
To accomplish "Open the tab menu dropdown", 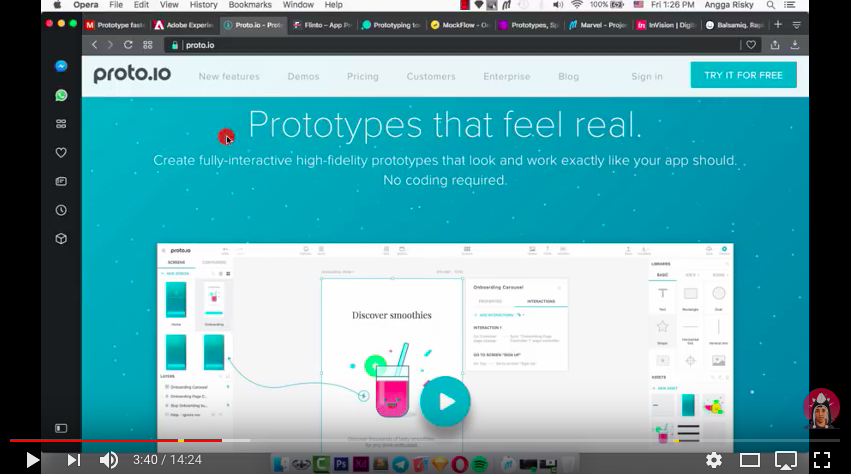I will [x=797, y=25].
